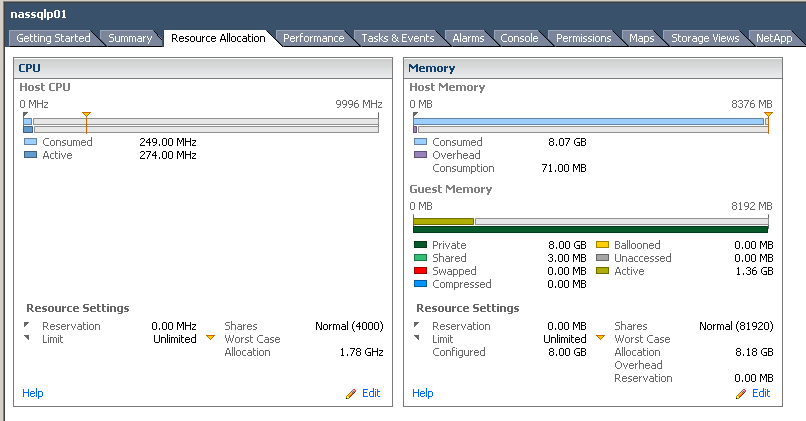Click the 9996 MHz maximum label
Image resolution: width=806 pixels, height=421 pixels.
359,104
